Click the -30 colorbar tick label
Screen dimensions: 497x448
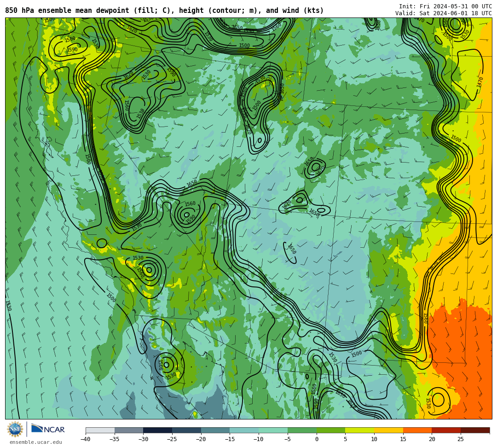pos(143,439)
